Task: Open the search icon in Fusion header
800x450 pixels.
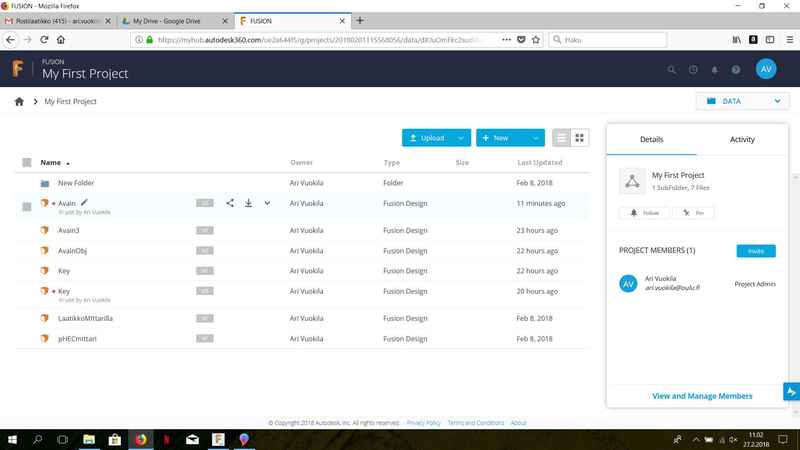Action: point(672,70)
